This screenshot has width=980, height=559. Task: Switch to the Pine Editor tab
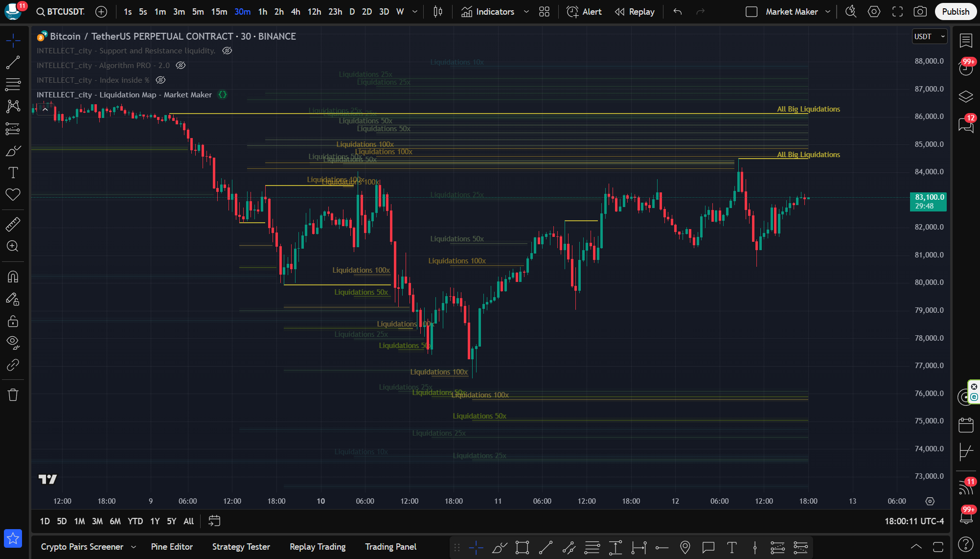(x=172, y=547)
